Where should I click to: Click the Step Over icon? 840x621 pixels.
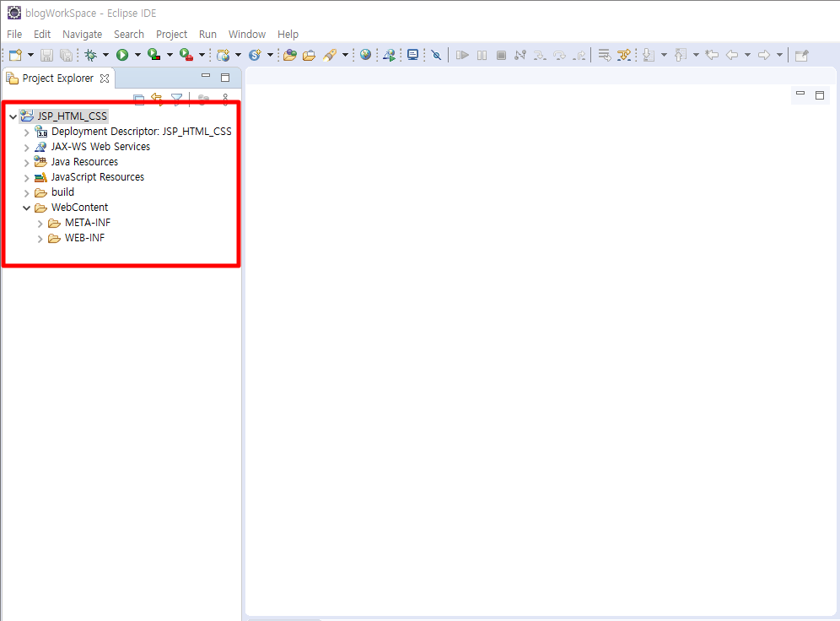[x=559, y=55]
